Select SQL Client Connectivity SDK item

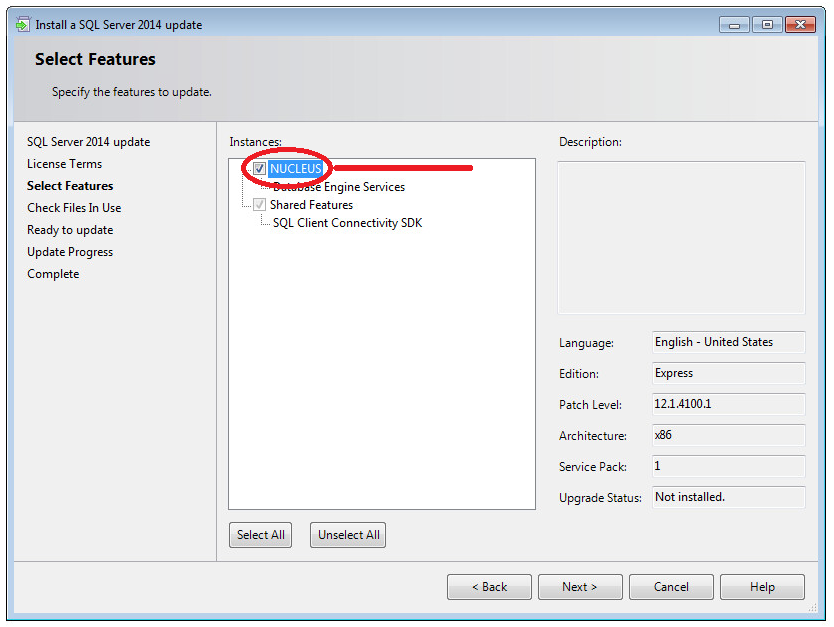(x=347, y=223)
